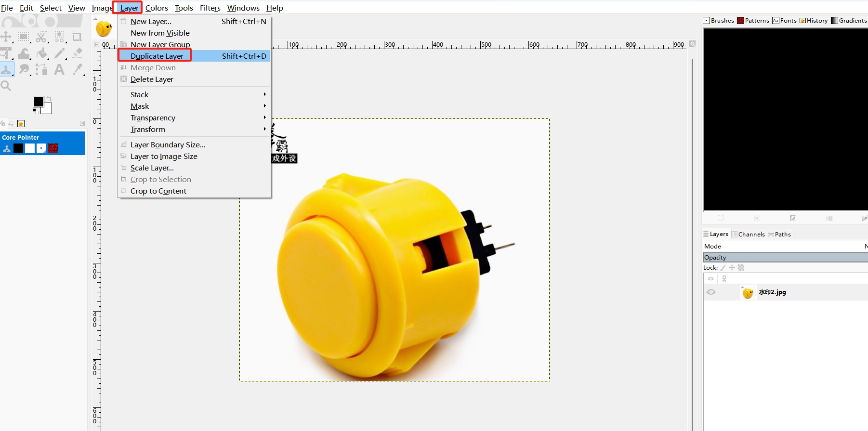
Task: Open the toolbox dock tab configuration menu
Action: (x=82, y=124)
